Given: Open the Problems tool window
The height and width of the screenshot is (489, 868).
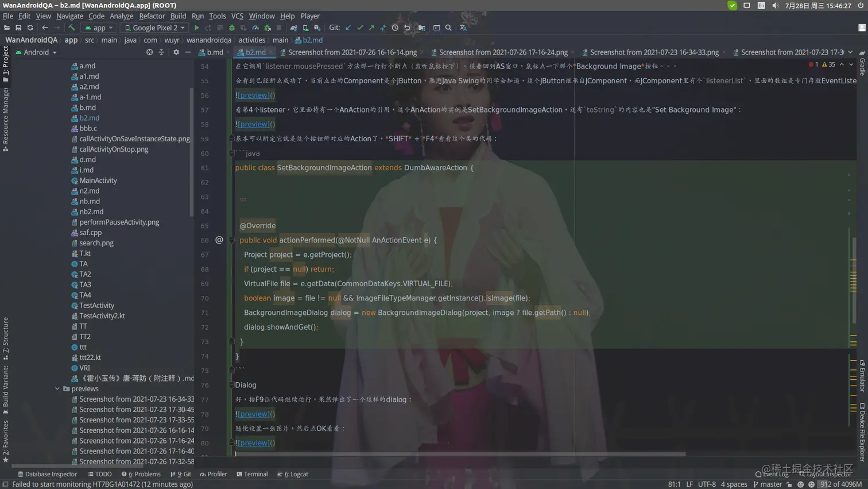Looking at the screenshot, I should coord(141,475).
